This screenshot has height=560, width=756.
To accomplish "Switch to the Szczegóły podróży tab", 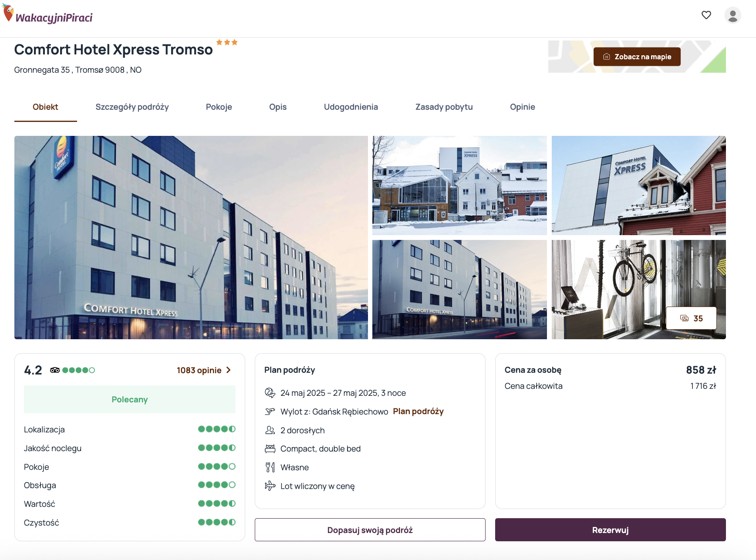I will pyautogui.click(x=132, y=107).
